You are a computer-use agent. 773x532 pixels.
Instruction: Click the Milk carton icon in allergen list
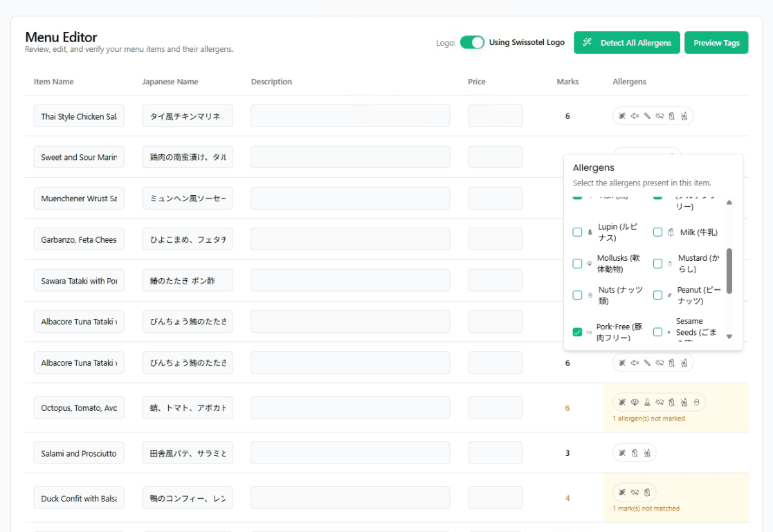(x=671, y=232)
